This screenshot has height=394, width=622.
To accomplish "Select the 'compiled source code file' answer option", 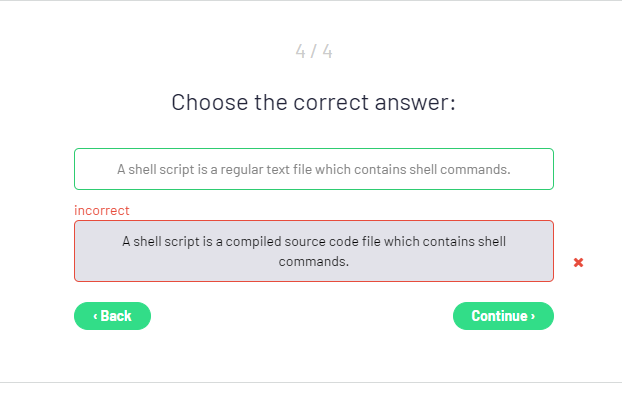I will [x=314, y=251].
